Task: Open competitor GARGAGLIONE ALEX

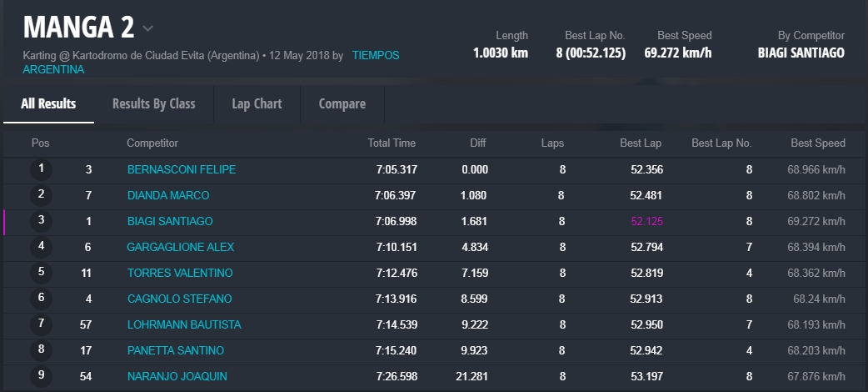Action: tap(180, 248)
